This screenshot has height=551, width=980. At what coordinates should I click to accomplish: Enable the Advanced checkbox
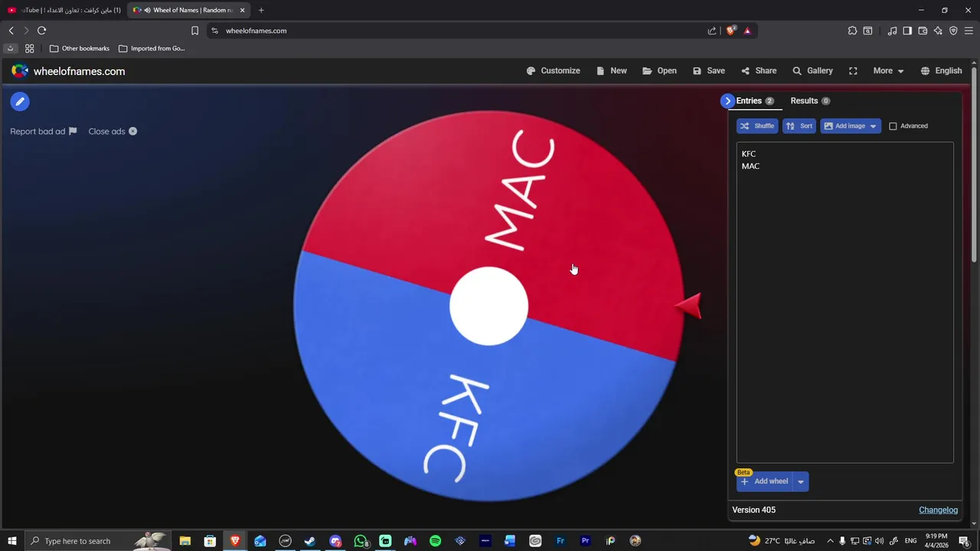[893, 126]
